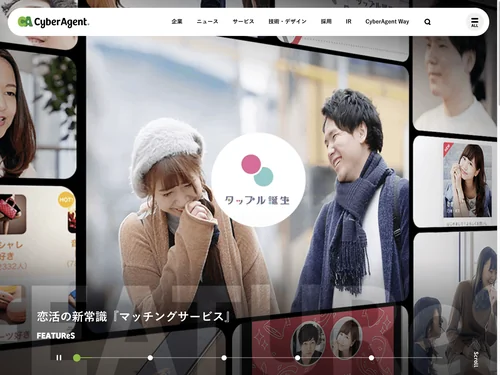The image size is (500, 375).
Task: Open the ニュース menu item
Action: (x=207, y=22)
